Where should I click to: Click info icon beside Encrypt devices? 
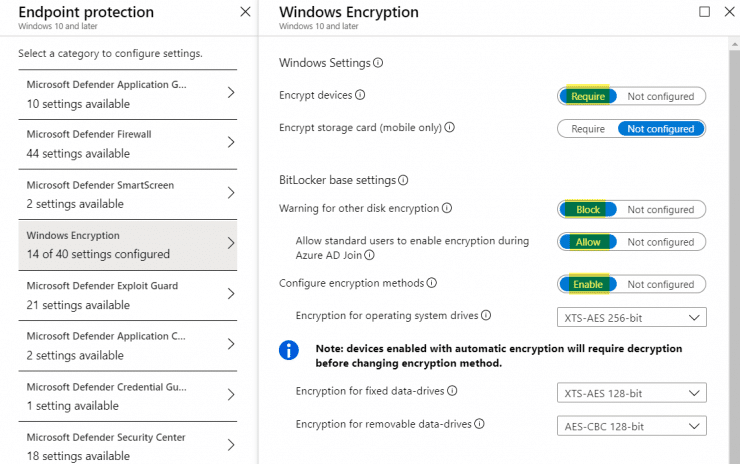[x=360, y=95]
